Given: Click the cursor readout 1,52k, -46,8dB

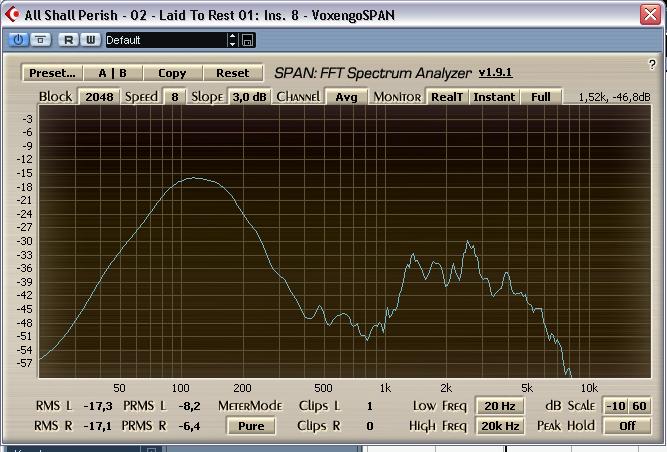Looking at the screenshot, I should click(x=614, y=97).
